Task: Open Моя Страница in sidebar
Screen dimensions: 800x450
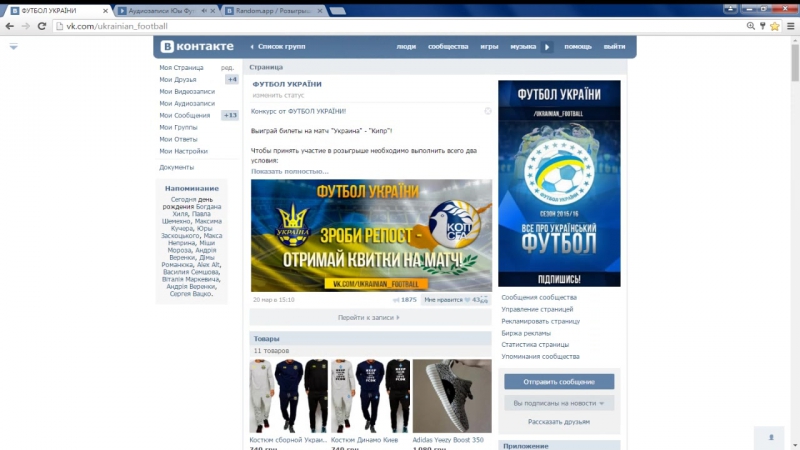Action: 181,67
